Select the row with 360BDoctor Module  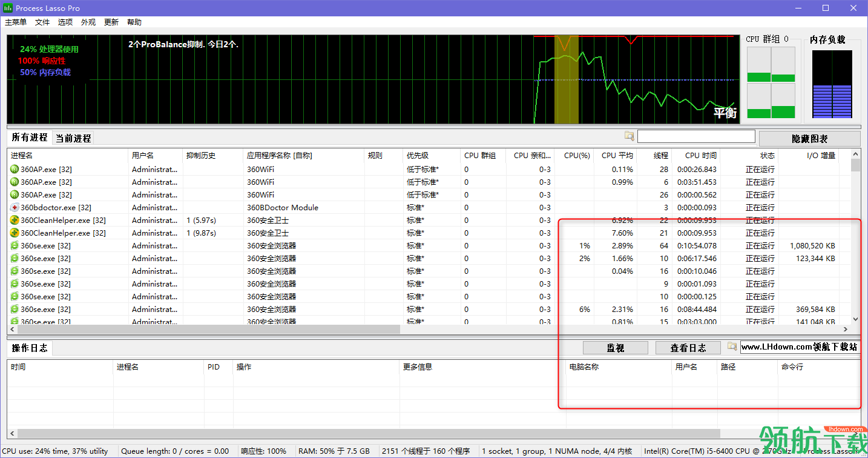pyautogui.click(x=429, y=207)
